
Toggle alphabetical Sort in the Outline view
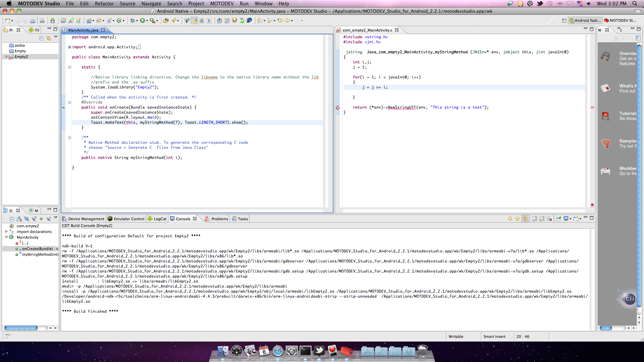point(19,219)
